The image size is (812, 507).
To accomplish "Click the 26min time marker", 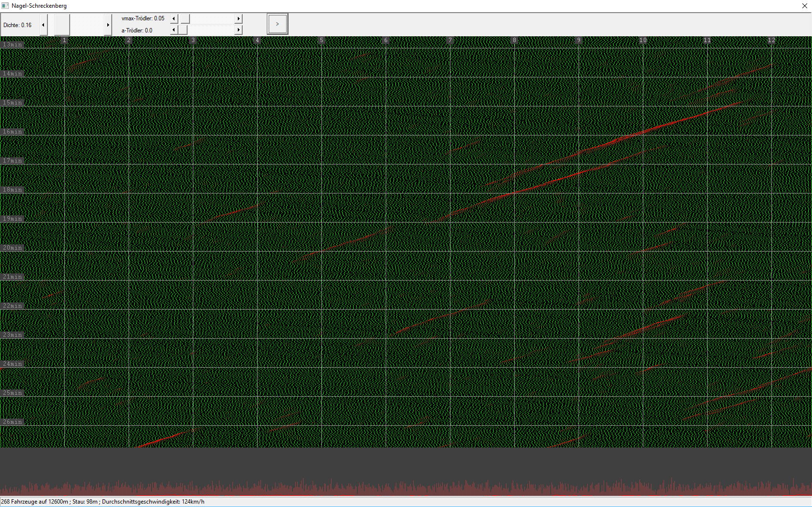I will 13,422.
